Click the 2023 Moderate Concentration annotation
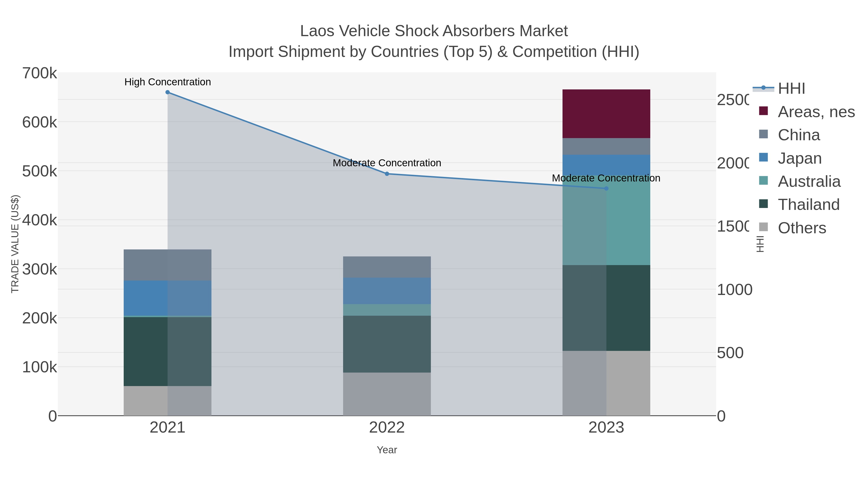 606,178
